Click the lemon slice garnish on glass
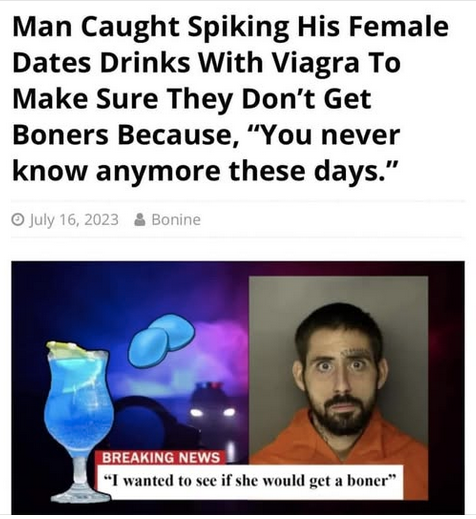 (x=66, y=350)
